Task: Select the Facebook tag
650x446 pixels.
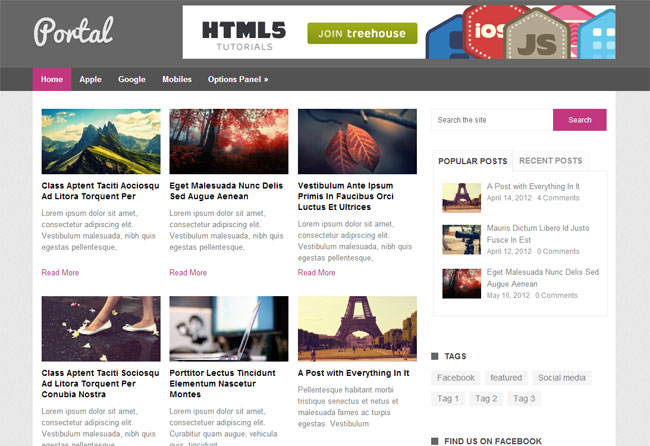Action: point(456,378)
